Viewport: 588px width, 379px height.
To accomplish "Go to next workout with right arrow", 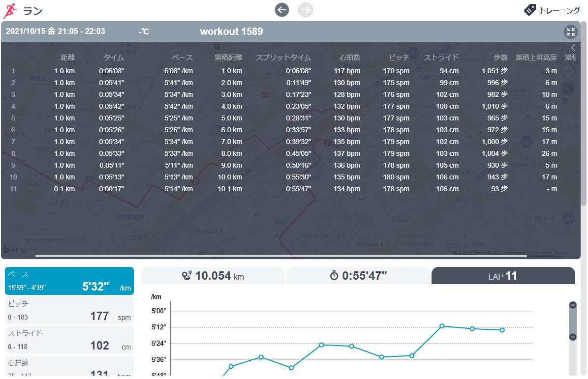I will click(305, 10).
